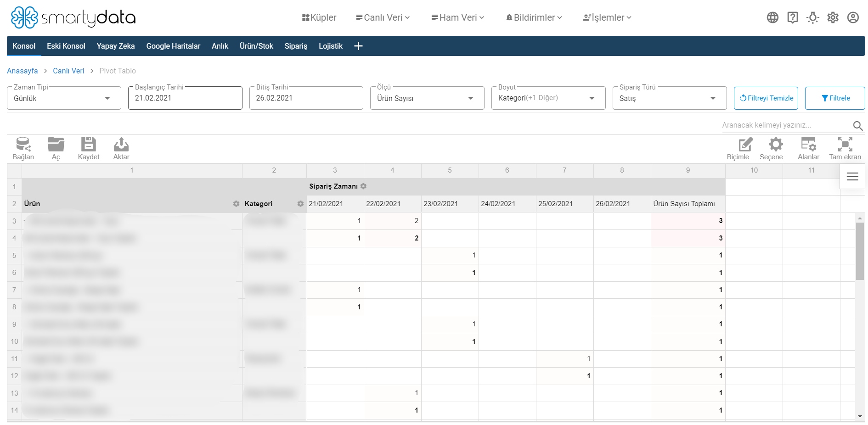Open the user account icon

(853, 17)
